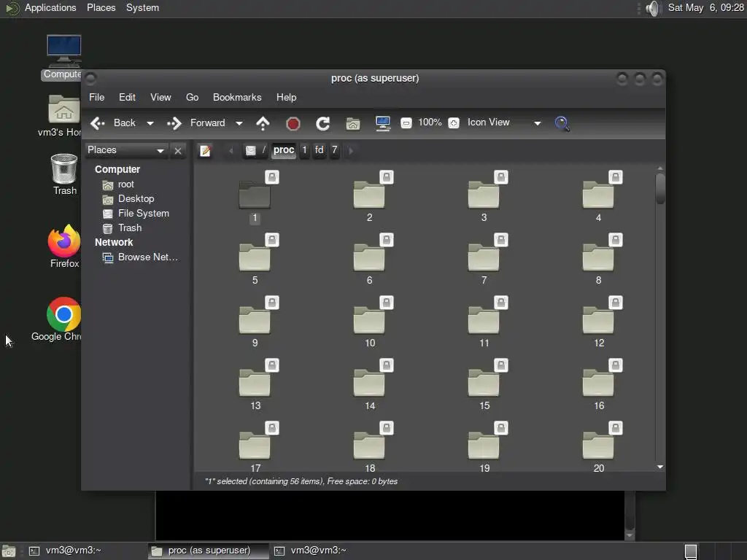Expand the Icon View mode dropdown
747x560 pixels.
[537, 123]
